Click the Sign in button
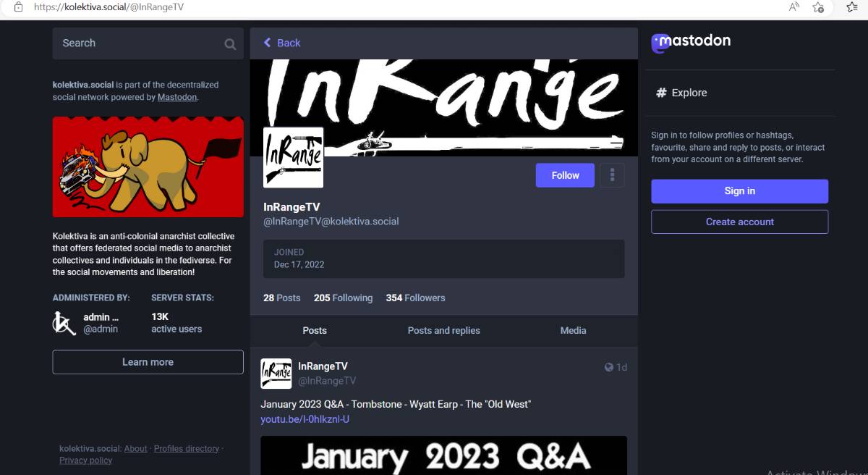This screenshot has width=868, height=475. [739, 191]
